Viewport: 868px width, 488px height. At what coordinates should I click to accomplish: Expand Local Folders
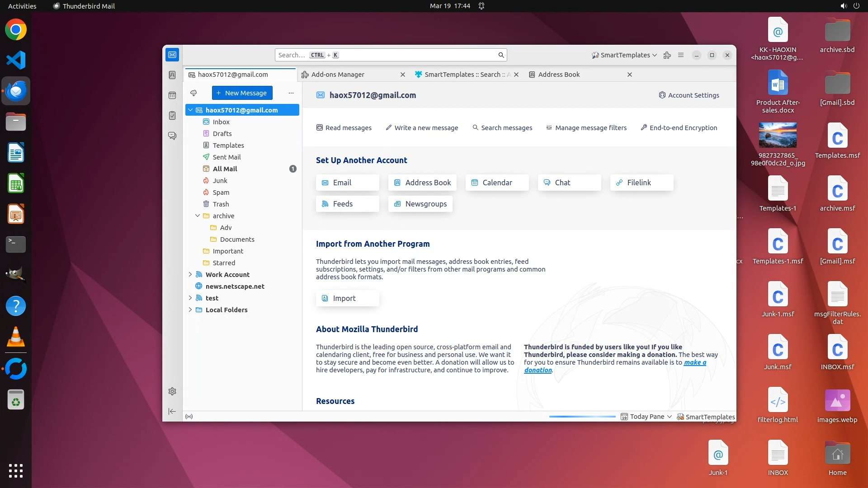coord(190,310)
